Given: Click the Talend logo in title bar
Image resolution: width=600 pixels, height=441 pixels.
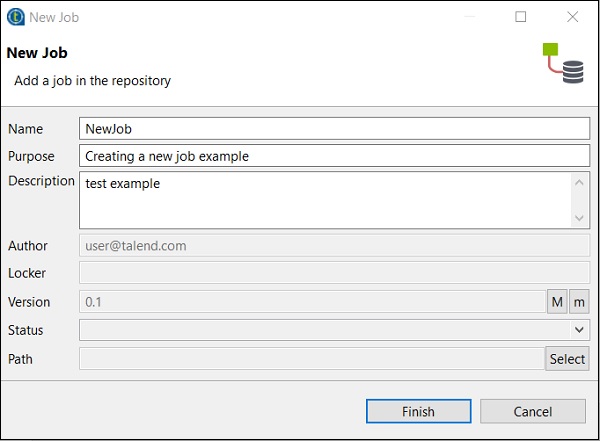Looking at the screenshot, I should click(15, 17).
